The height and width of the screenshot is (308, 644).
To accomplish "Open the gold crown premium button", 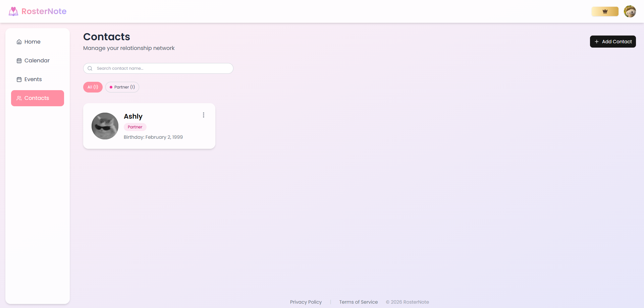I will pos(605,11).
